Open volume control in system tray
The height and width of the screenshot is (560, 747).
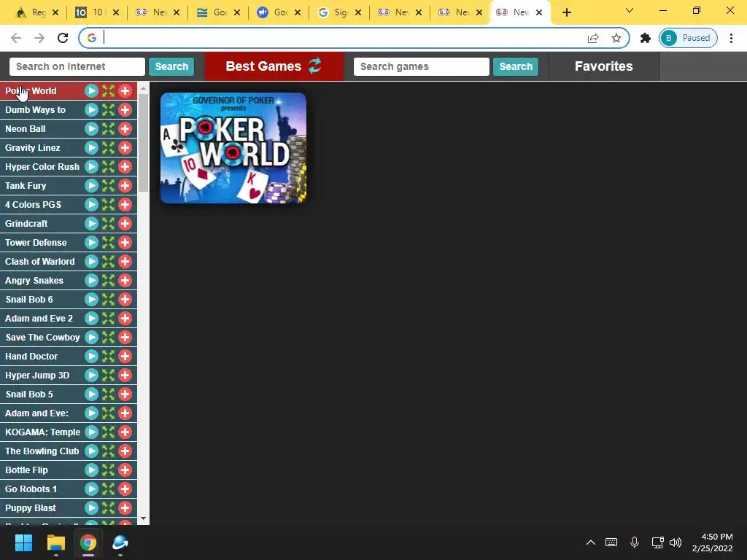(676, 542)
